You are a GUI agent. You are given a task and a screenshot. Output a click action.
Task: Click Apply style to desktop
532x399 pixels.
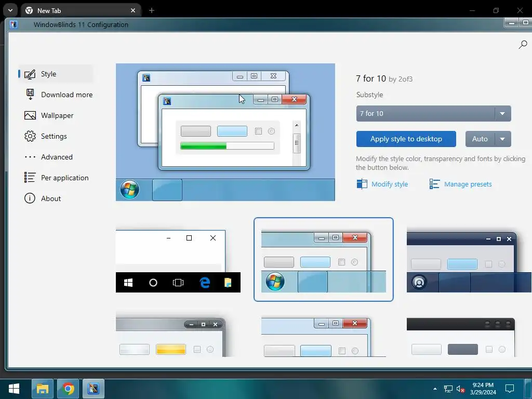[x=406, y=139]
